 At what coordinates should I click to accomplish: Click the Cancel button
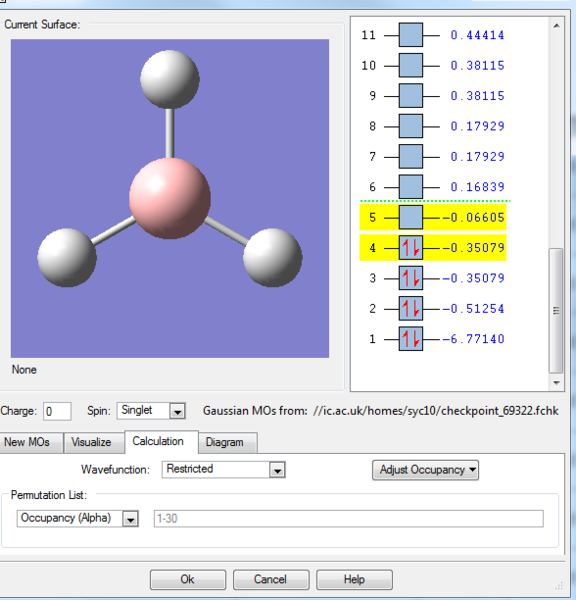pyautogui.click(x=271, y=579)
